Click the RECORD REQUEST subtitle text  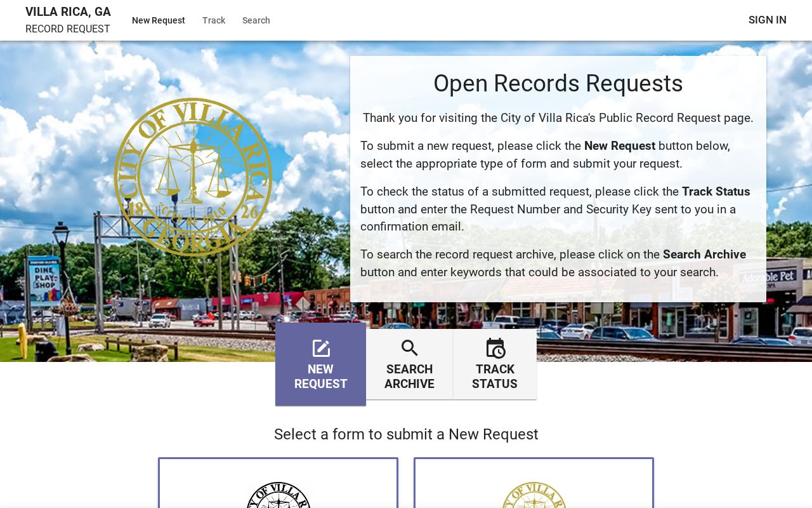point(68,29)
